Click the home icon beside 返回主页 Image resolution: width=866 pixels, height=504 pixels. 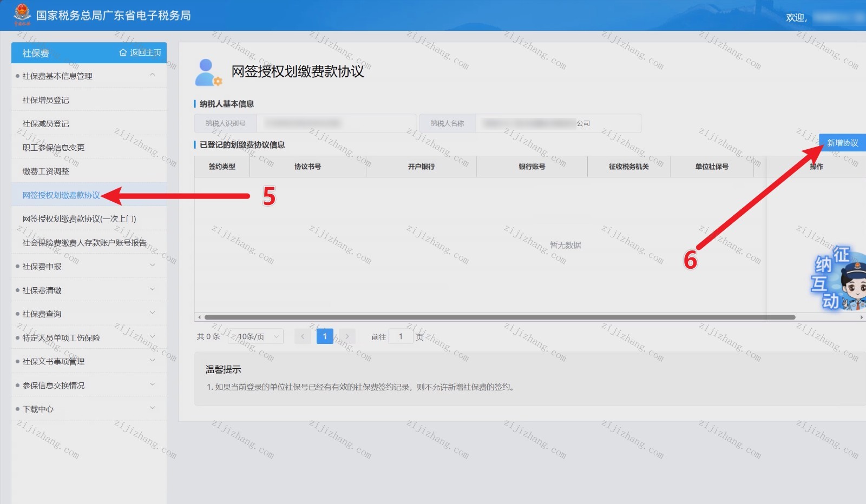pos(123,52)
